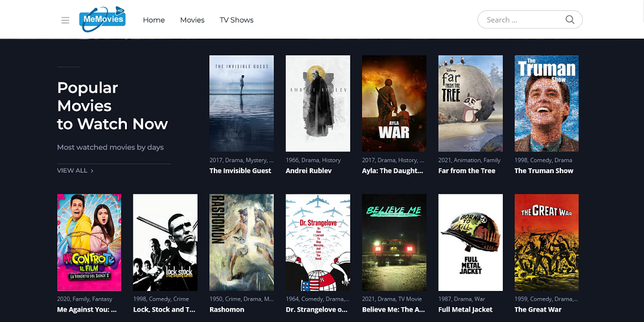This screenshot has height=322, width=644.
Task: Open The Truman Show poster
Action: pos(547,104)
